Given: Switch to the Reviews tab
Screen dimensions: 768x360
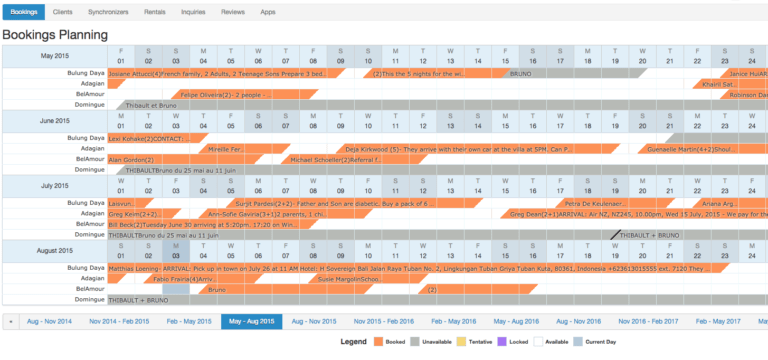Looking at the screenshot, I should (x=233, y=12).
